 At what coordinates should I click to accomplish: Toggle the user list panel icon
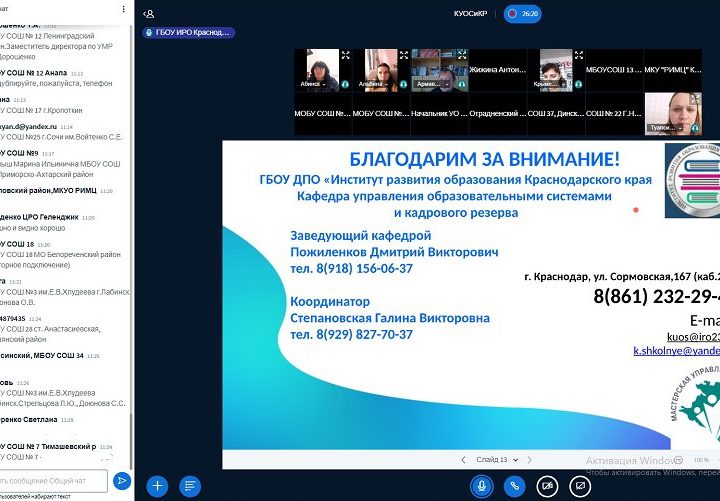click(149, 14)
